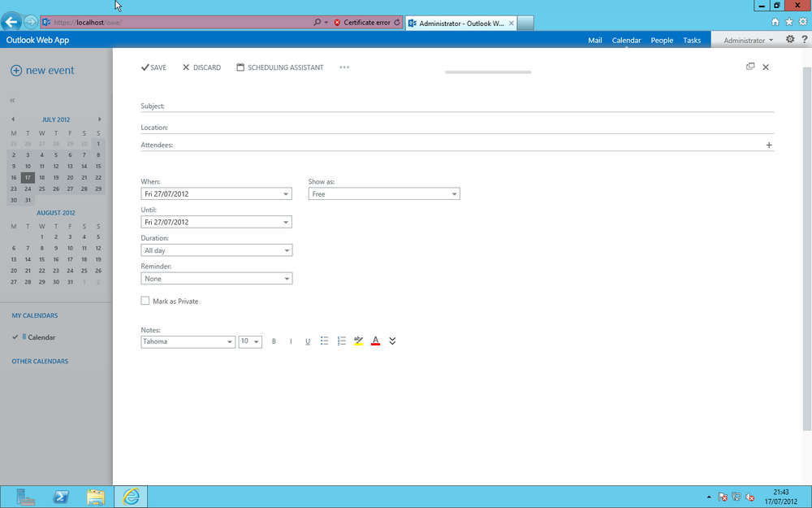Screen dimensions: 812x508
Task: Open browser Favorites star
Action: coord(789,22)
